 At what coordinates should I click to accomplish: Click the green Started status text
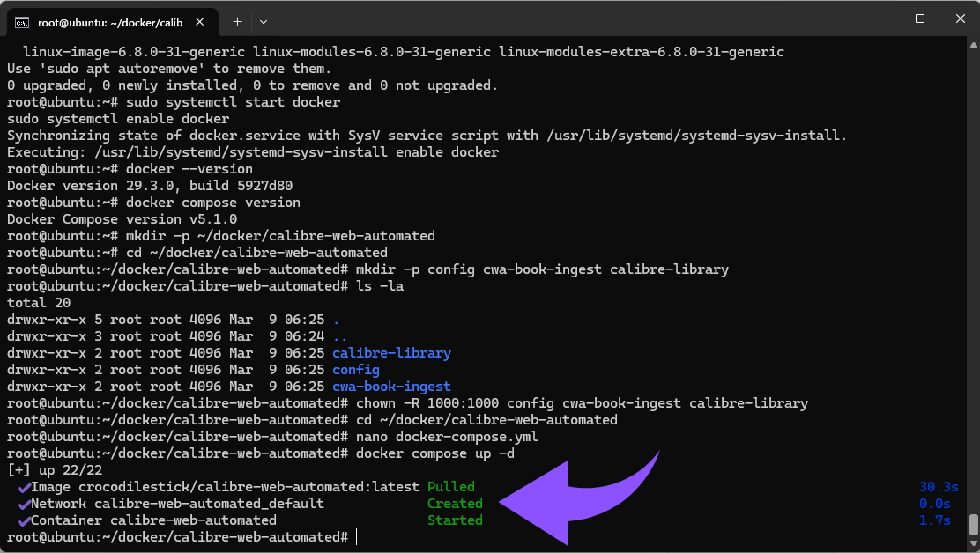pos(455,520)
